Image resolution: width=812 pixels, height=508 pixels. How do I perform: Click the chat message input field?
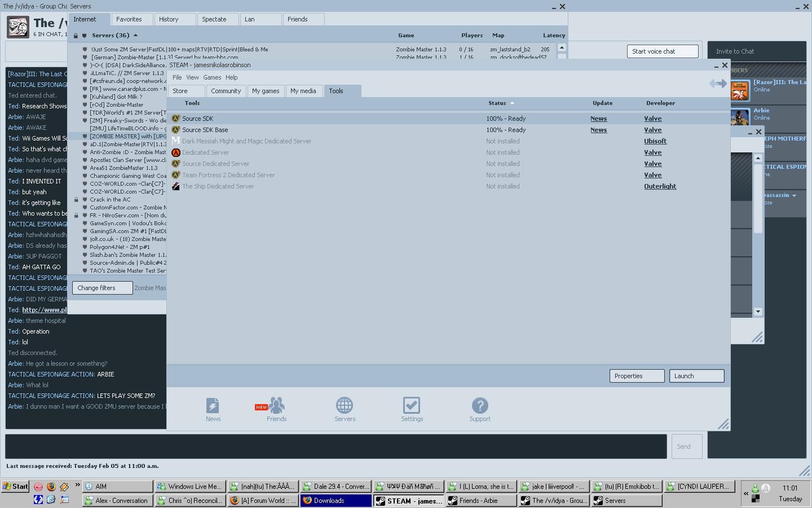click(336, 446)
